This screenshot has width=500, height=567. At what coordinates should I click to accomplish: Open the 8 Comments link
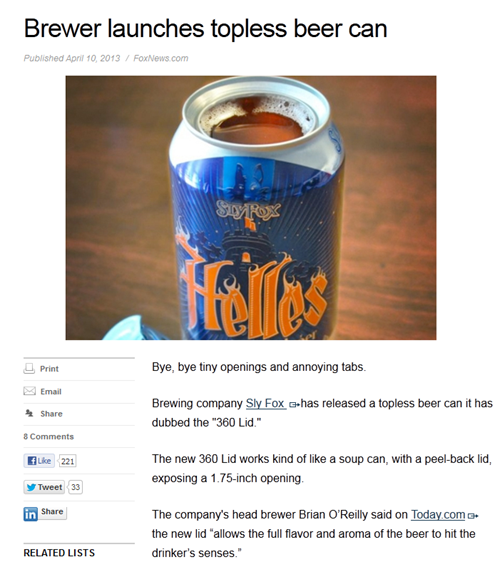pyautogui.click(x=48, y=436)
